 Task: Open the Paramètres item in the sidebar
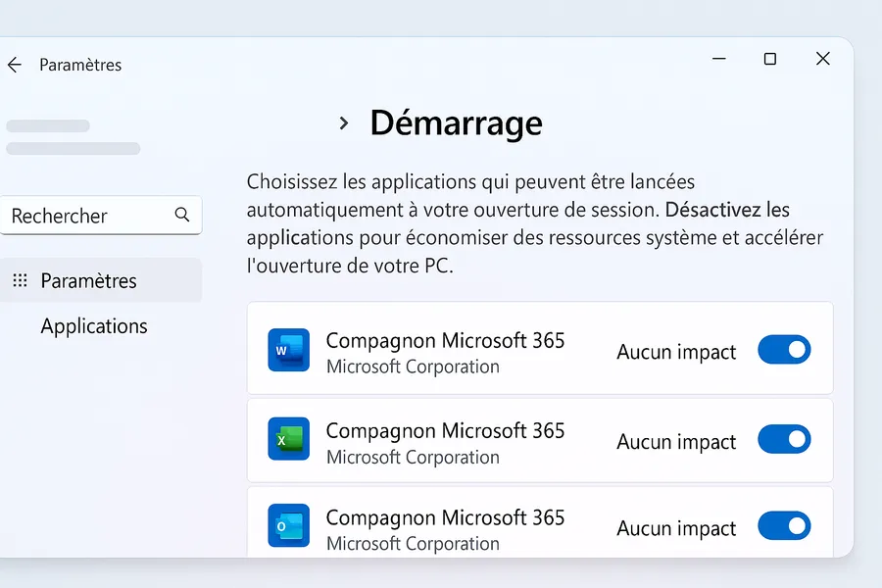point(88,281)
